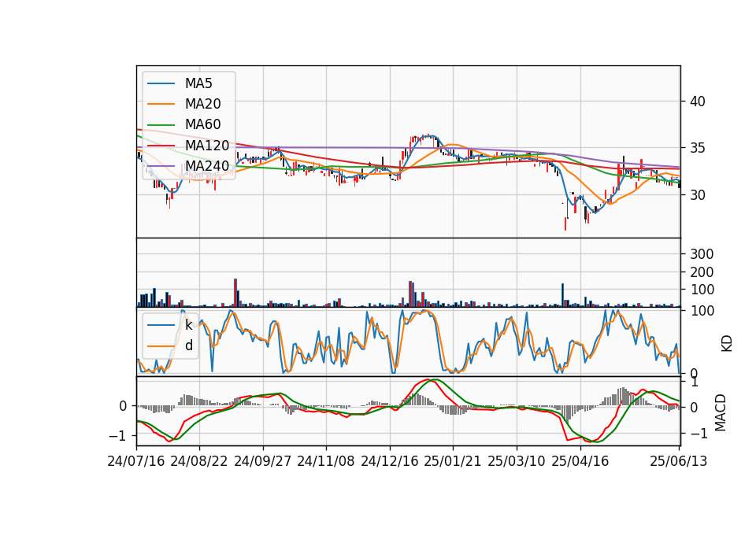
Task: Click the 25/04/16 date tick label
Action: click(580, 461)
